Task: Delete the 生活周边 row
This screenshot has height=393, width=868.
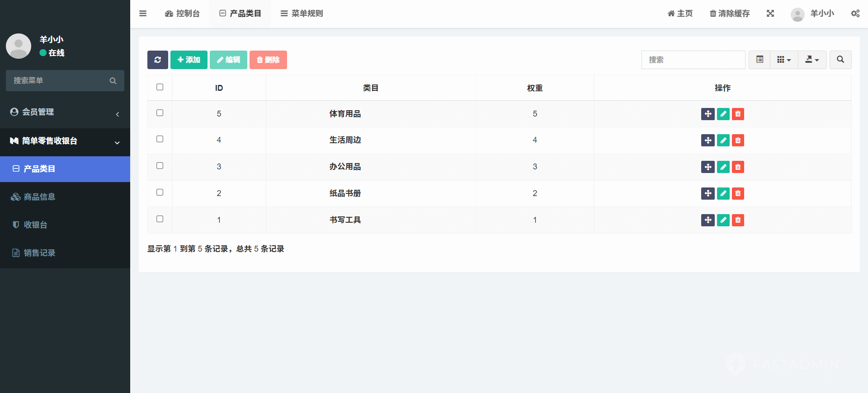Action: click(x=738, y=140)
